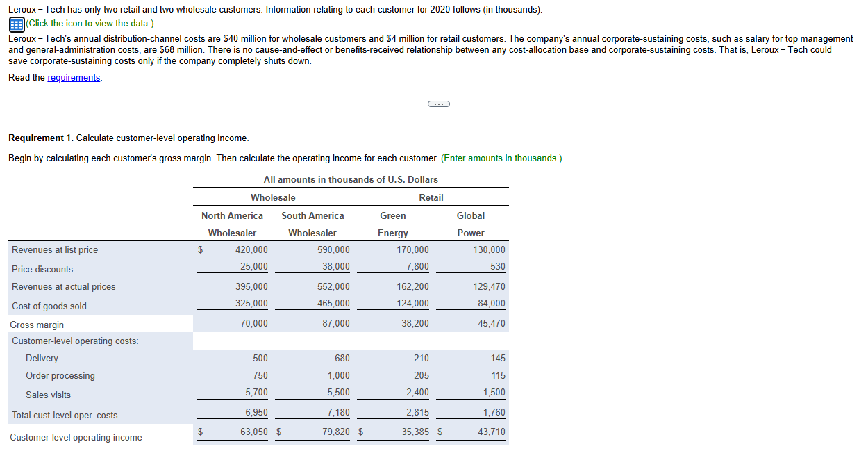
Task: Click the ellipsis expander on divider
Action: click(438, 104)
